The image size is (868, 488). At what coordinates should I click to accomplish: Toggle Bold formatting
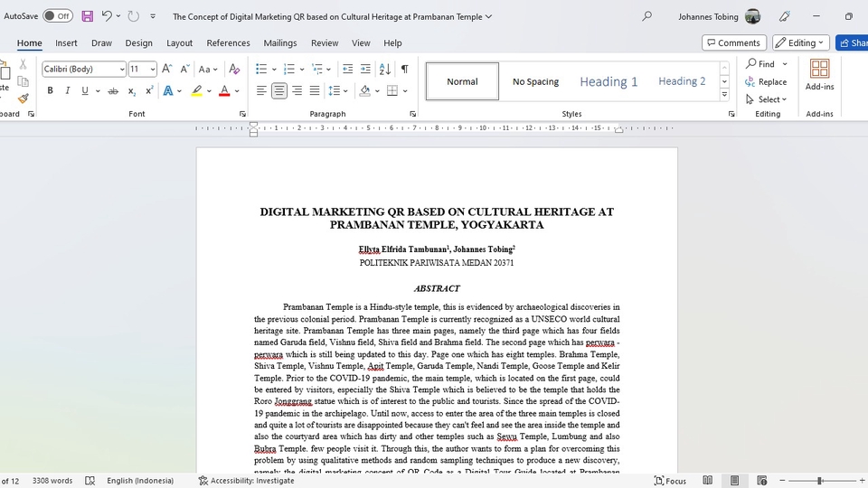pos(50,90)
